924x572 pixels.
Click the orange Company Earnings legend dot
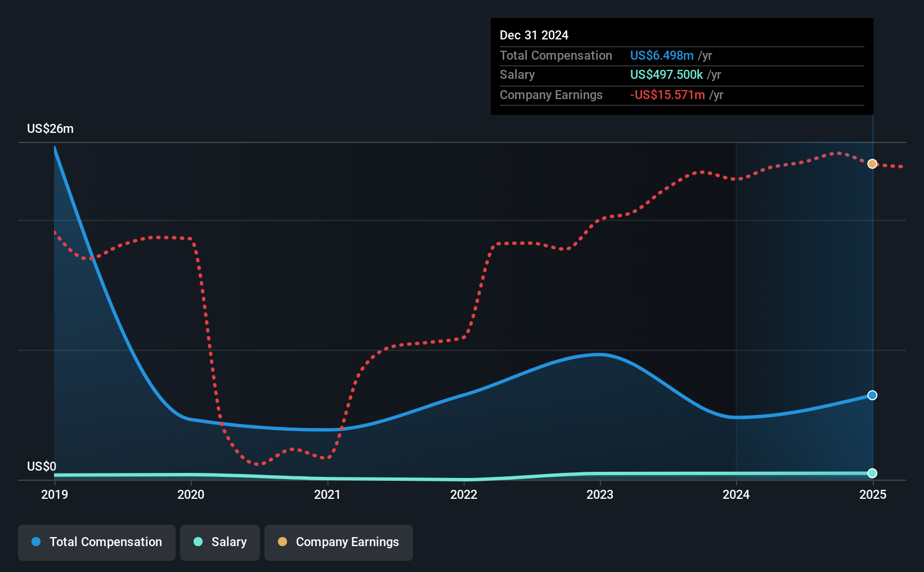(282, 542)
